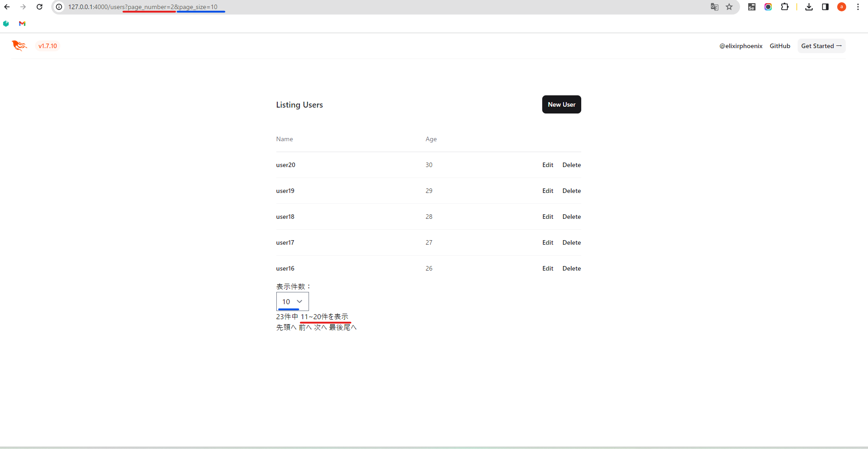Select the user18 name cell
This screenshot has height=449, width=868.
coord(285,217)
